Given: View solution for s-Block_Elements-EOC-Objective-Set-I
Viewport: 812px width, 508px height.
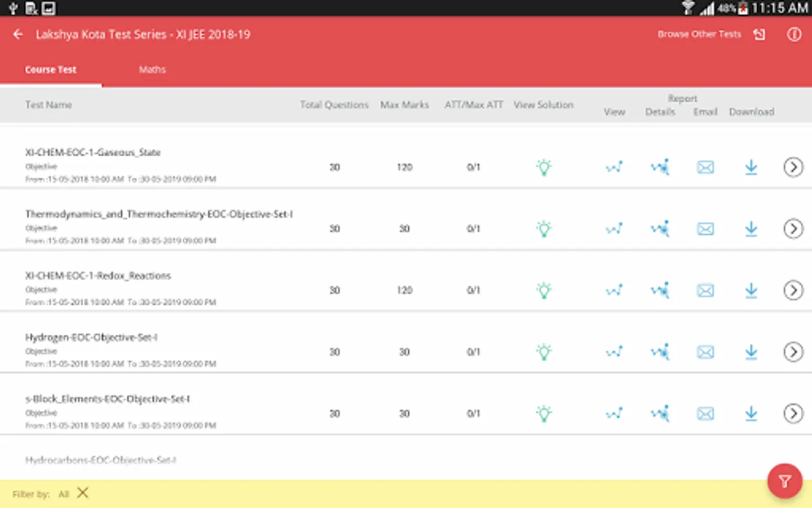Looking at the screenshot, I should point(544,413).
